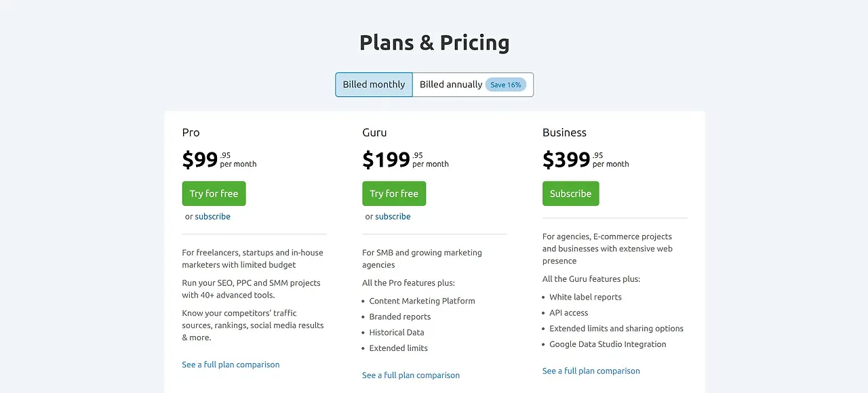Image resolution: width=868 pixels, height=393 pixels.
Task: Select the Business plan heading
Action: click(564, 132)
